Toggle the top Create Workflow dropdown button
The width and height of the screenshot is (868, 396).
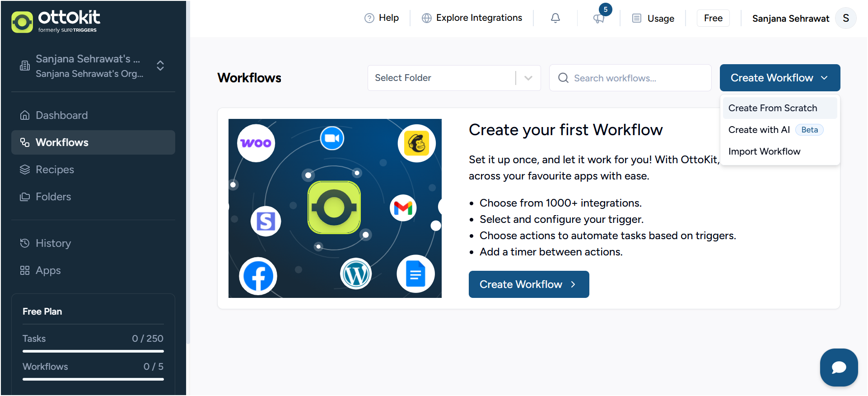point(780,78)
